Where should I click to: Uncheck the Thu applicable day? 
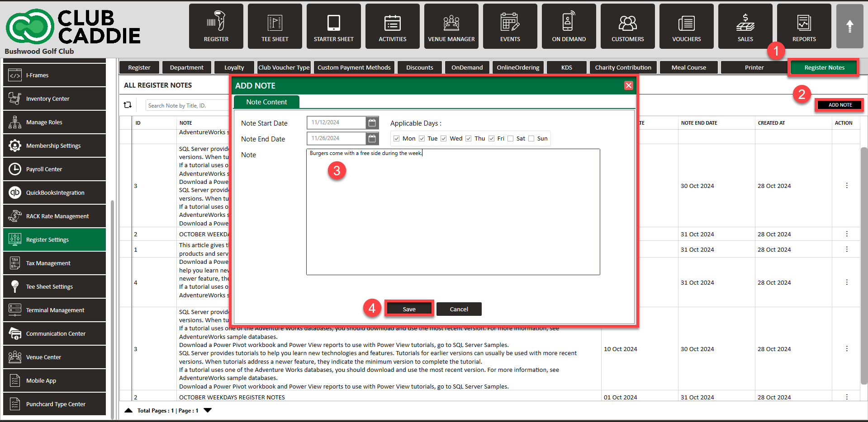click(469, 139)
